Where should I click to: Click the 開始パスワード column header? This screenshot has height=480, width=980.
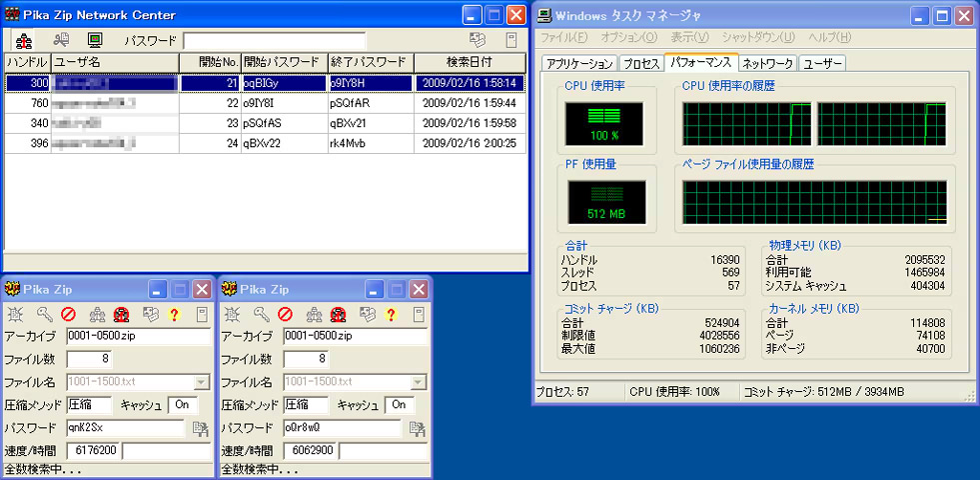click(x=283, y=63)
